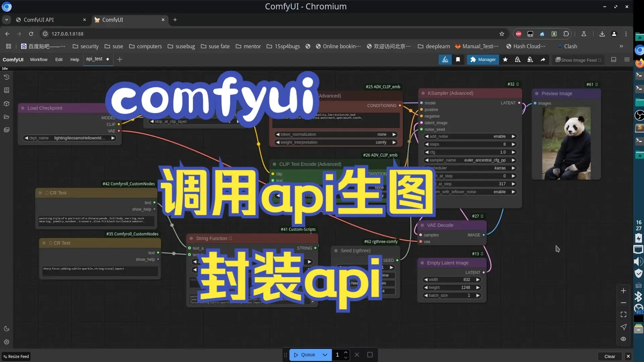644x362 pixels.
Task: Click the star icon next to Manager
Action: pyautogui.click(x=505, y=60)
